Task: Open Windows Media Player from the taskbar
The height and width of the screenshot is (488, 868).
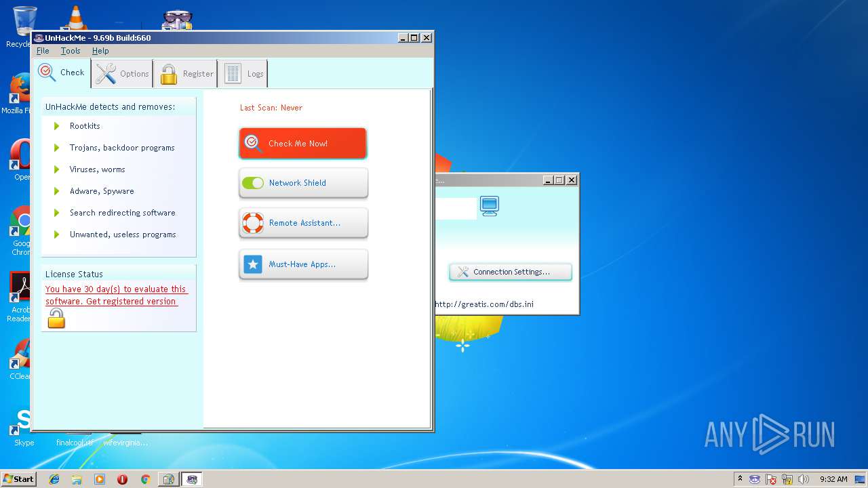Action: (100, 479)
